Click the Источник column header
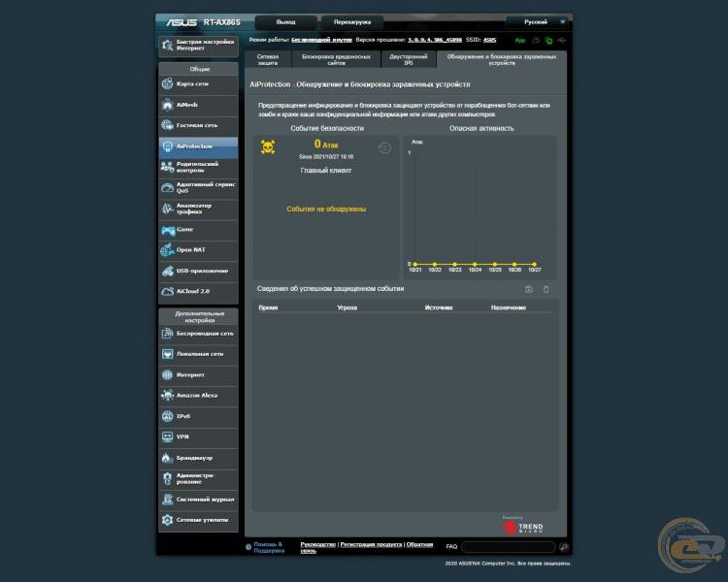 [439, 307]
